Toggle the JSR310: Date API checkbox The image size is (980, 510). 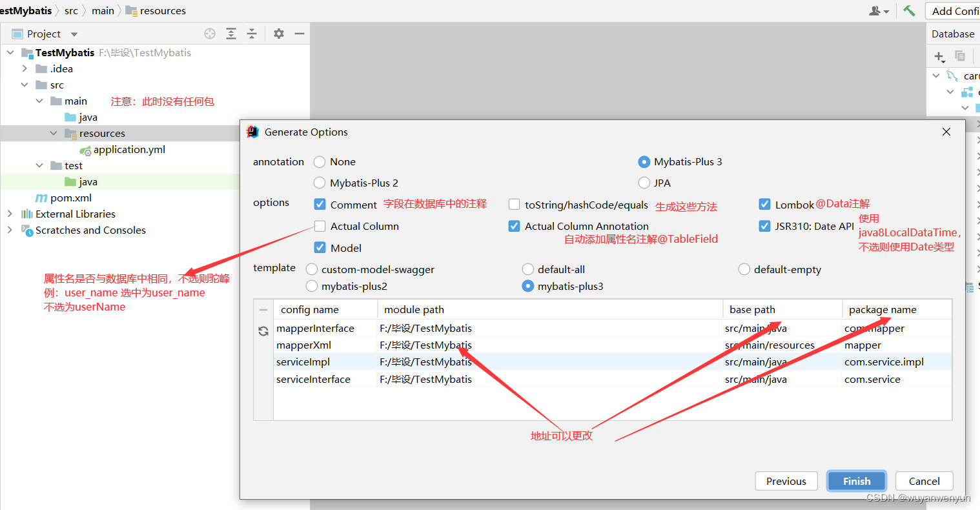point(764,226)
